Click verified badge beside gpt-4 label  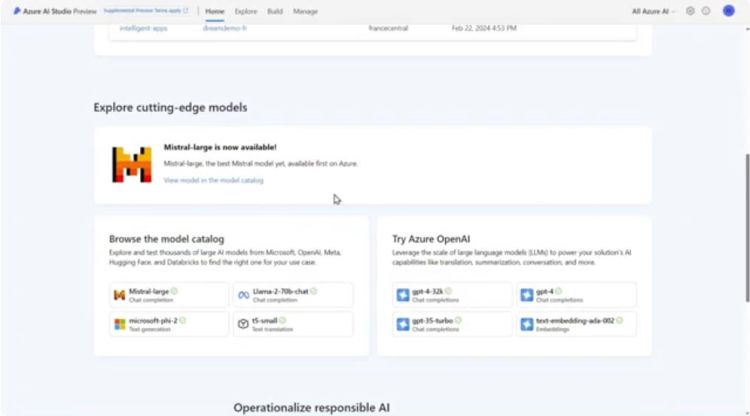click(x=559, y=291)
